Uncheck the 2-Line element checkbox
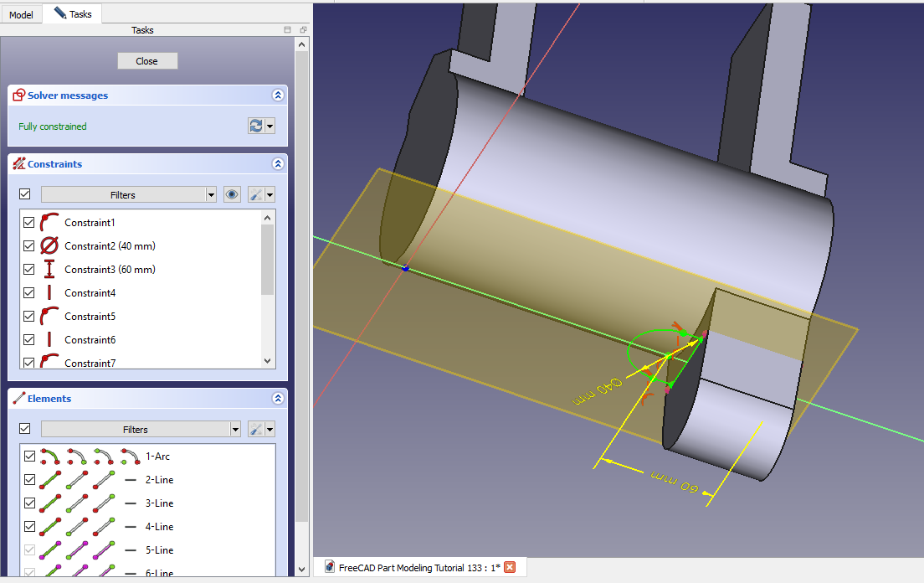 pos(30,480)
